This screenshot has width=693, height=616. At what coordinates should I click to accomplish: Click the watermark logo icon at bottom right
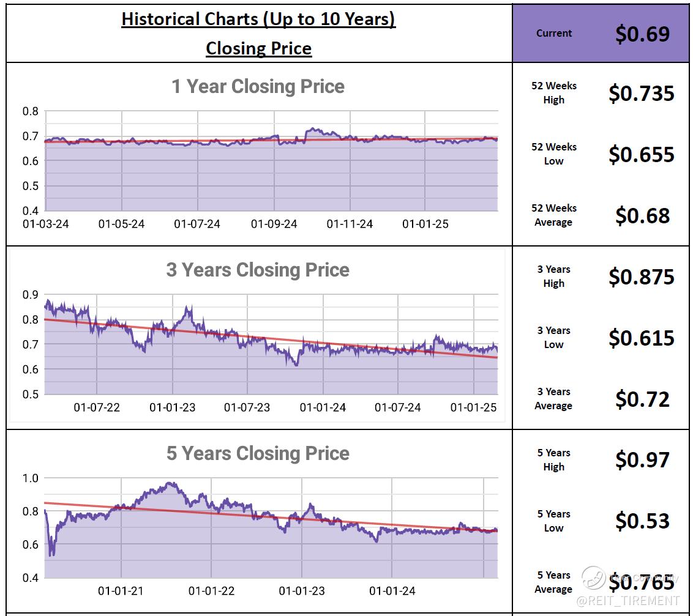(x=593, y=577)
